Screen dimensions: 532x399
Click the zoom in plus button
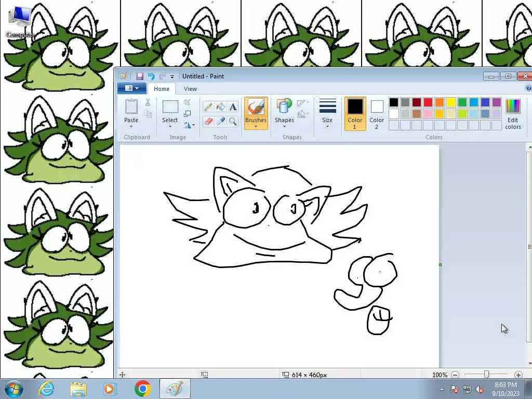pos(518,375)
